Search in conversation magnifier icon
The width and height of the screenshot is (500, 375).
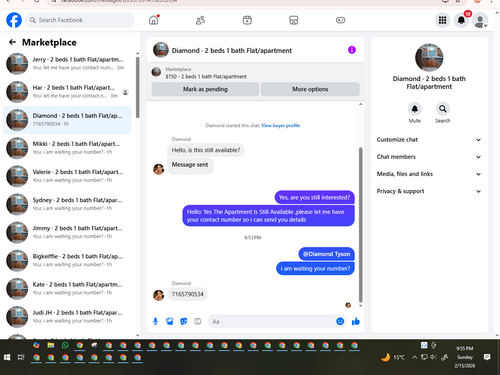[443, 109]
